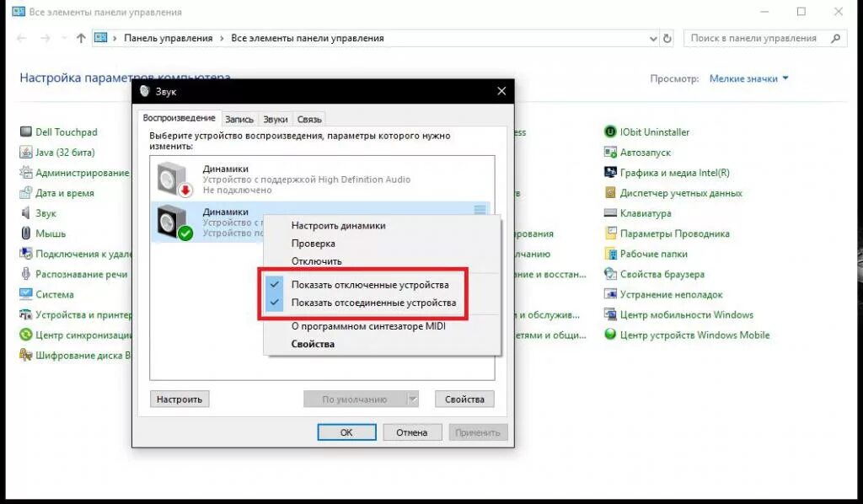Open the Dell Touchpad icon
The height and width of the screenshot is (504, 863).
pyautogui.click(x=26, y=132)
